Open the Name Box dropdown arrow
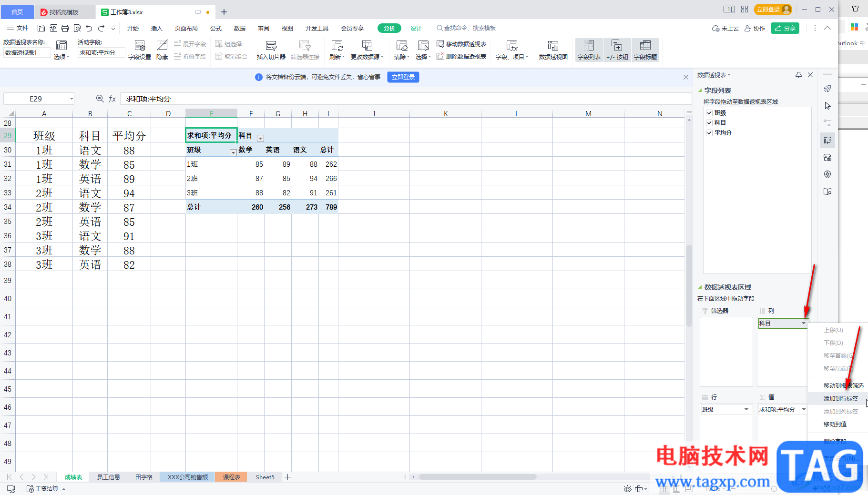 click(x=71, y=99)
